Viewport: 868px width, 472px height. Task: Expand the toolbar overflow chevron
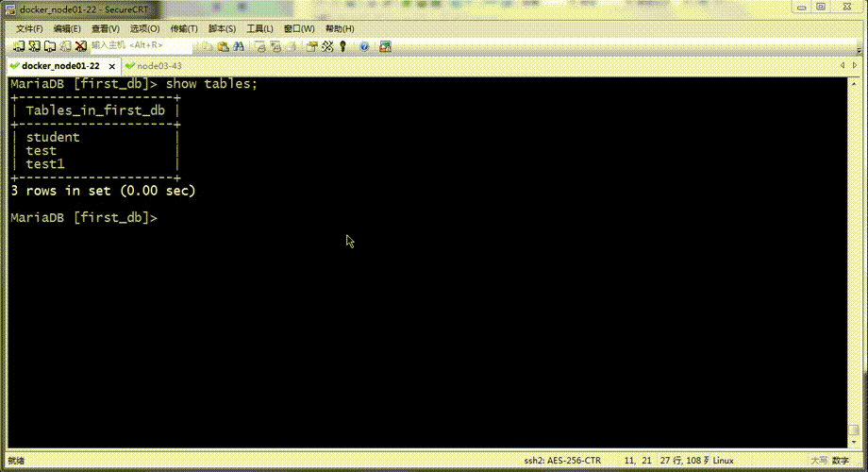pyautogui.click(x=859, y=50)
